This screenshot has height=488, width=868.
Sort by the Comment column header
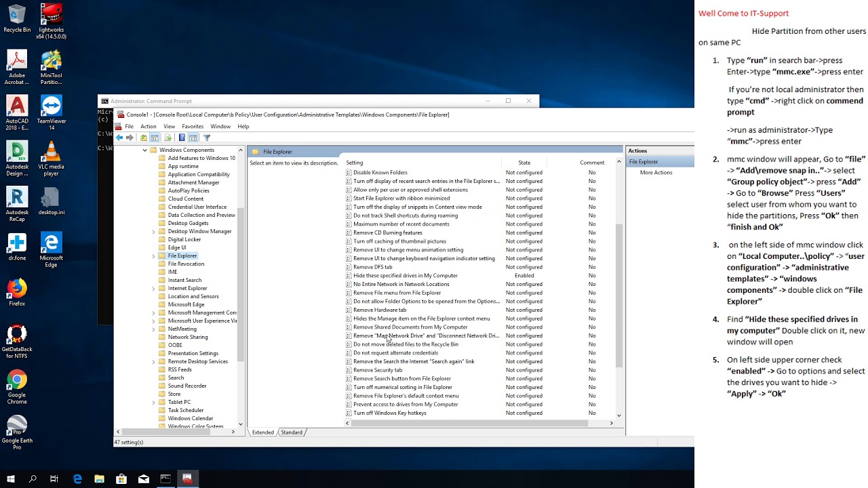(592, 163)
